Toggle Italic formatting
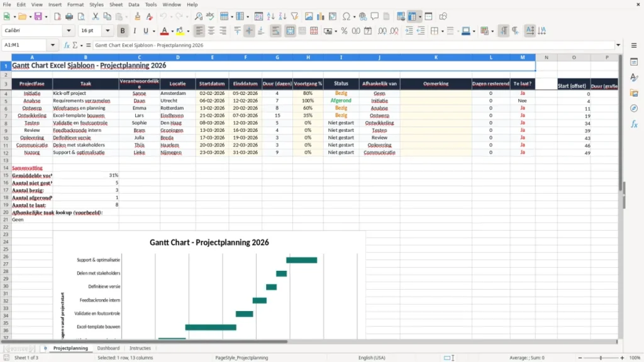 [135, 31]
